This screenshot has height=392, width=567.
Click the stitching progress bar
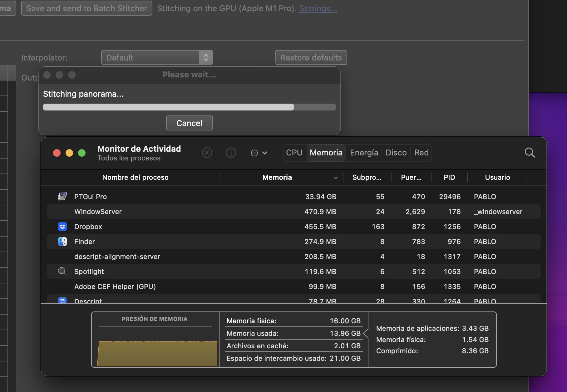(x=189, y=107)
